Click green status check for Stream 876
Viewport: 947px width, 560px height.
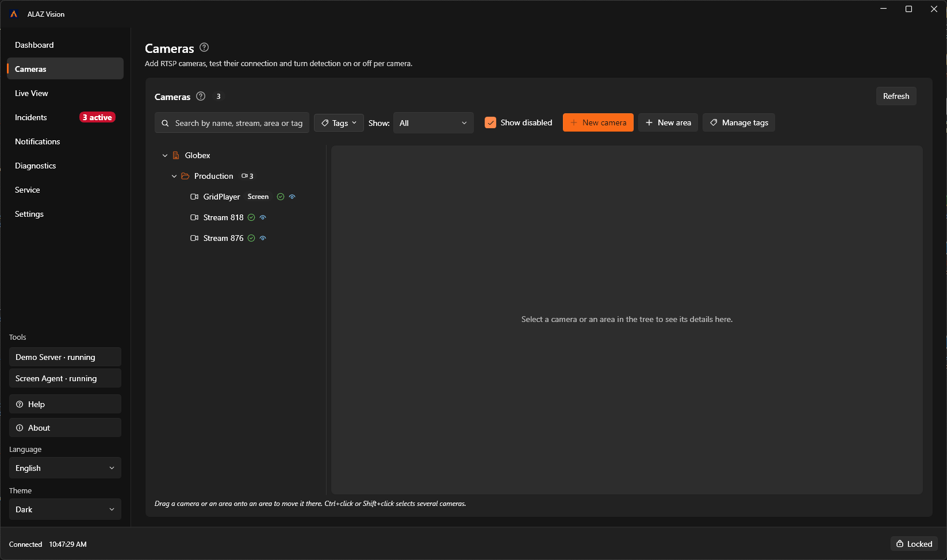[x=251, y=238]
